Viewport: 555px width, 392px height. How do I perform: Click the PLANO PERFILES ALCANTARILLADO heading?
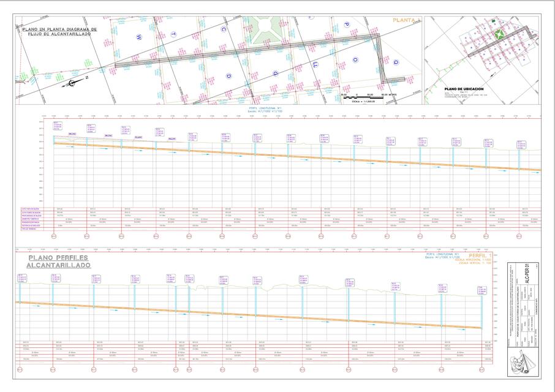(x=58, y=262)
